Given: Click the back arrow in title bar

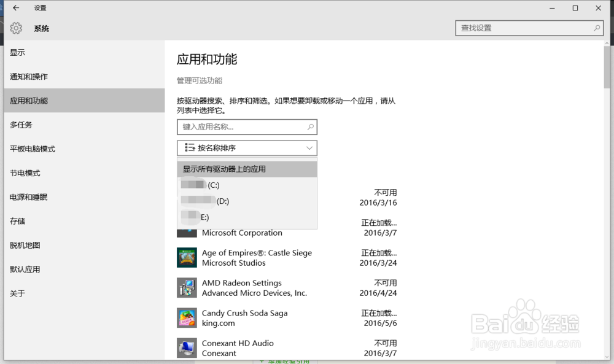Looking at the screenshot, I should 16,8.
